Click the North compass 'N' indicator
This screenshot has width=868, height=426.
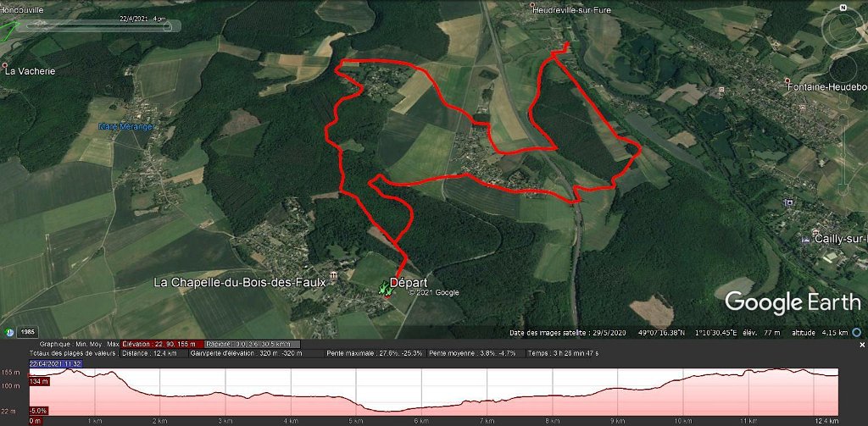click(x=843, y=8)
